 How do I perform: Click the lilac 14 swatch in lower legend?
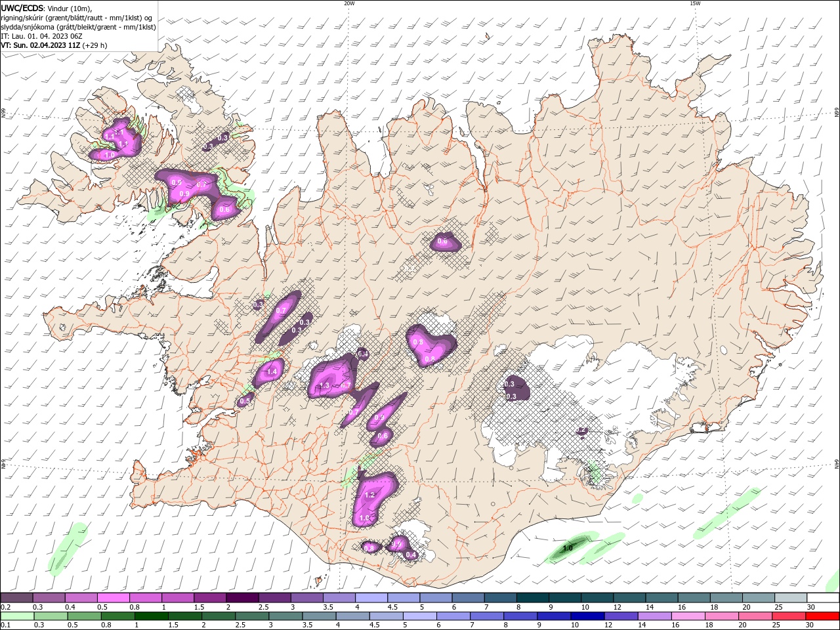tap(655, 616)
